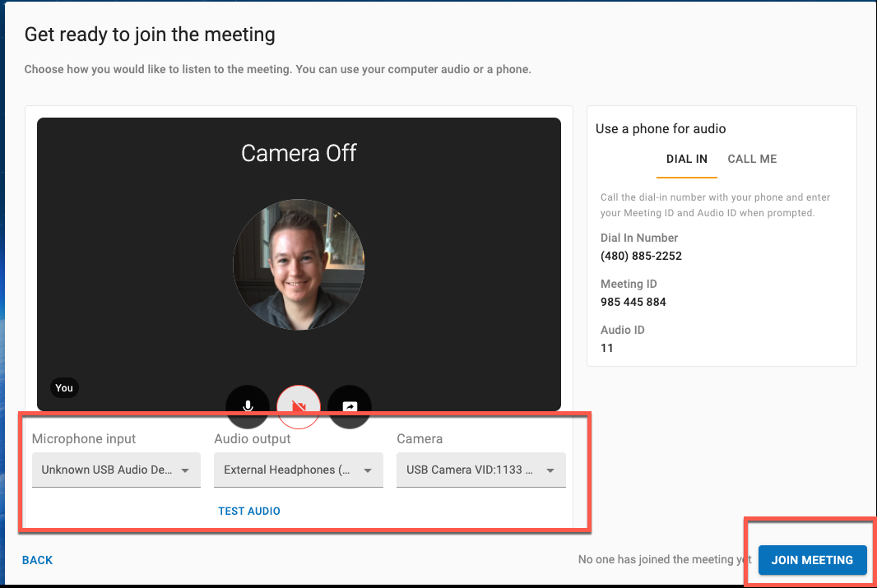
Task: Click the JOIN MEETING button
Action: [812, 560]
